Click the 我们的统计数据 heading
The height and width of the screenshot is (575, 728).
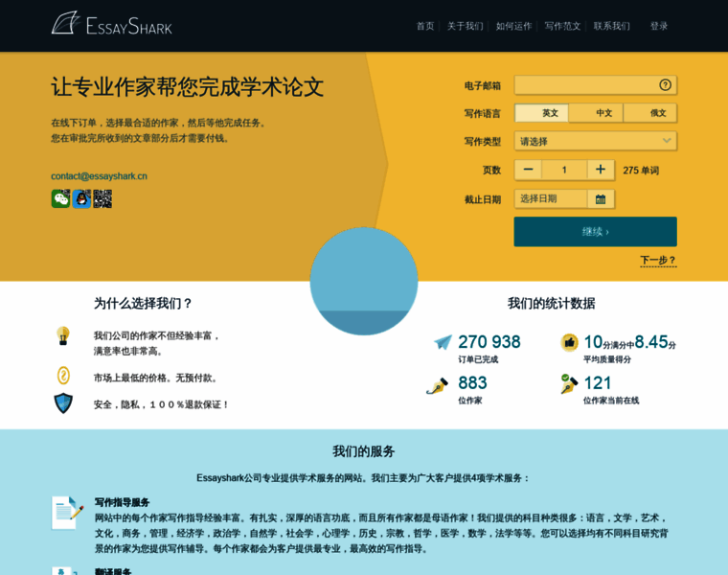[551, 303]
